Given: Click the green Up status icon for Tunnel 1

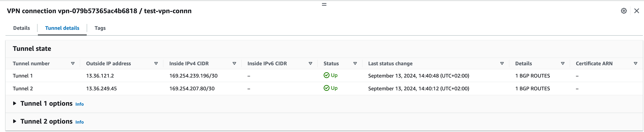Looking at the screenshot, I should coord(326,75).
